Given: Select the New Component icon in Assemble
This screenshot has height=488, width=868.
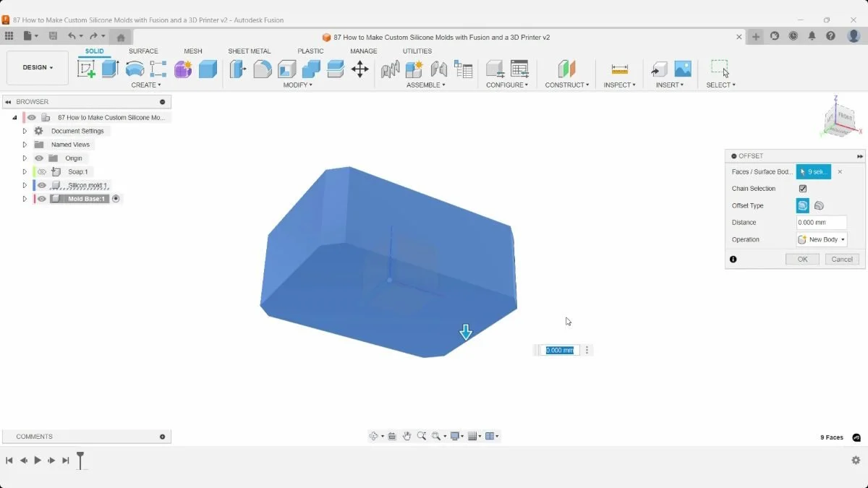Looking at the screenshot, I should coord(414,69).
